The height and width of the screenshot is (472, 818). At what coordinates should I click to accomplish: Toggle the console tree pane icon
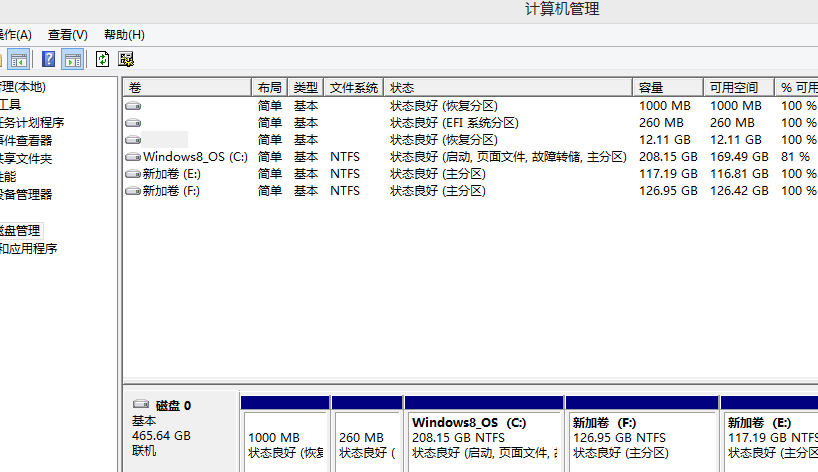pos(19,59)
